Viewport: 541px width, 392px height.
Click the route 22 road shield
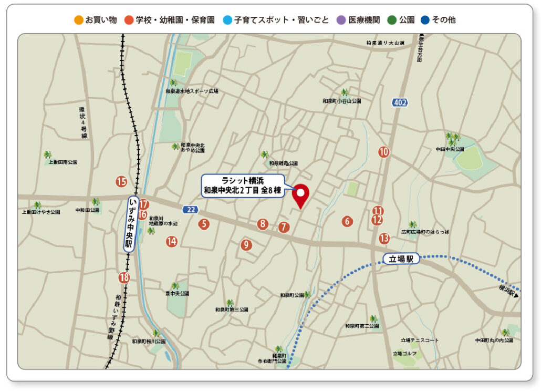[191, 210]
